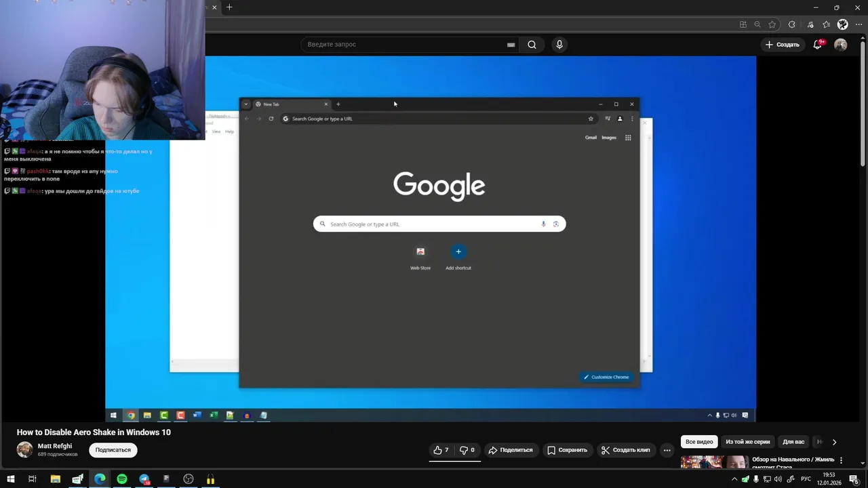Click the zoom out magnifier in address bar
Viewport: 868px width, 488px height.
pyautogui.click(x=757, y=24)
